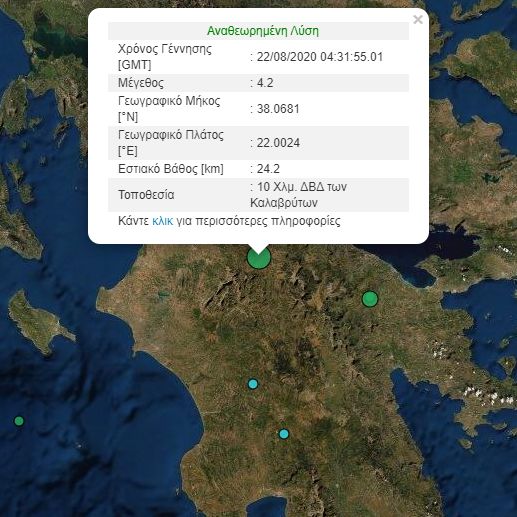Open the 'κλικ' link for more information
Image resolution: width=517 pixels, height=517 pixels.
pos(162,221)
